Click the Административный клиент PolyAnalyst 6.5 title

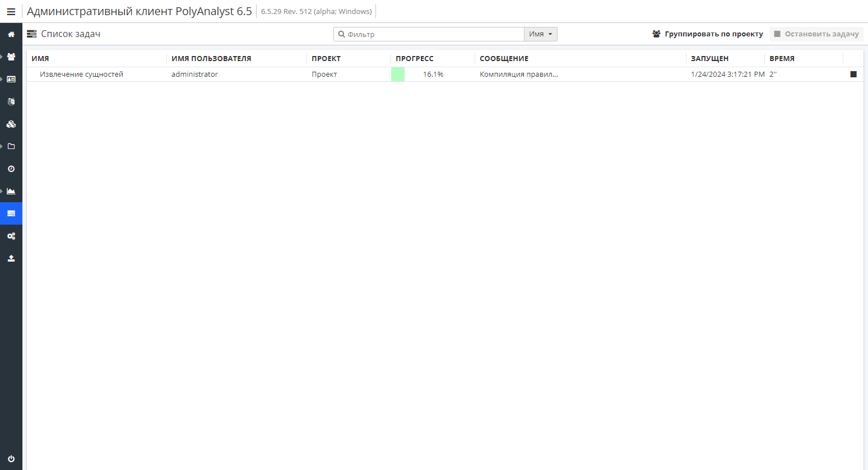point(140,11)
